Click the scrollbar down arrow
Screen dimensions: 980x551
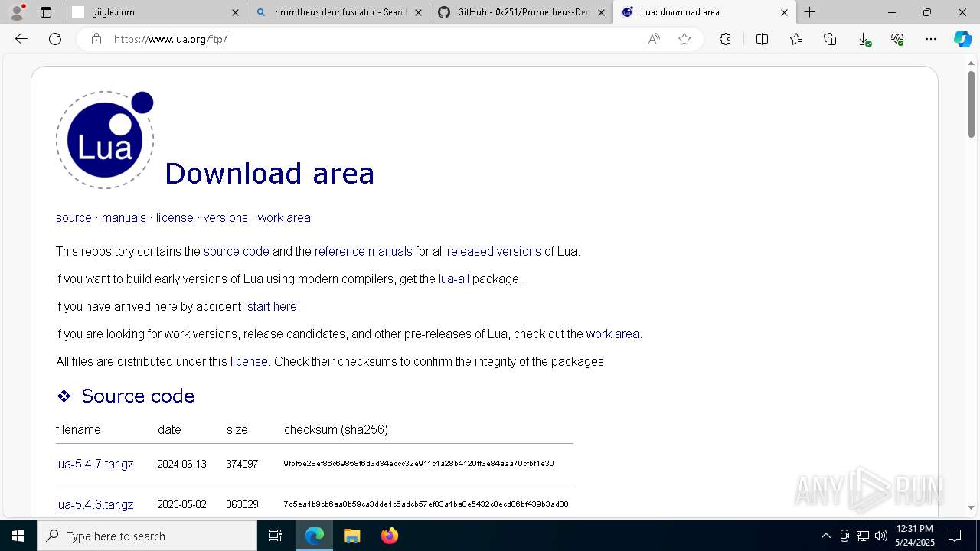[x=972, y=507]
